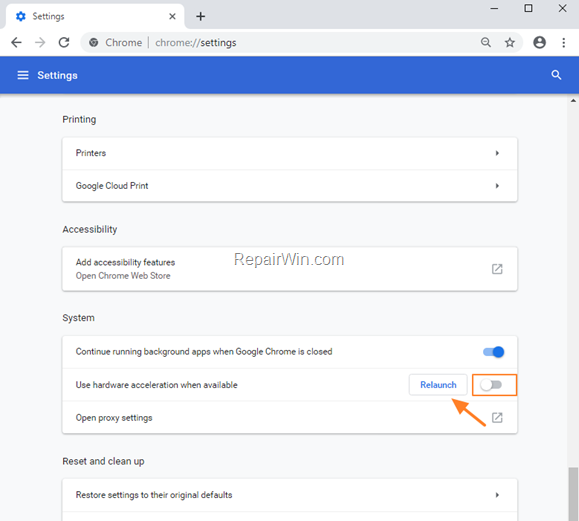Expand Restore settings to original defaults
Screen dimensions: 579x521
tap(290, 495)
